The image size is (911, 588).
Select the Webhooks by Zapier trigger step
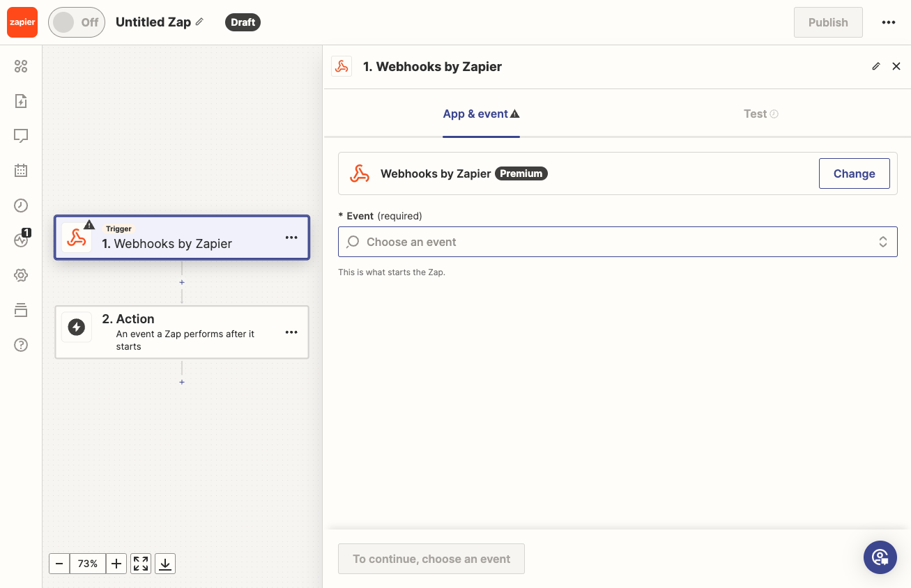click(182, 238)
